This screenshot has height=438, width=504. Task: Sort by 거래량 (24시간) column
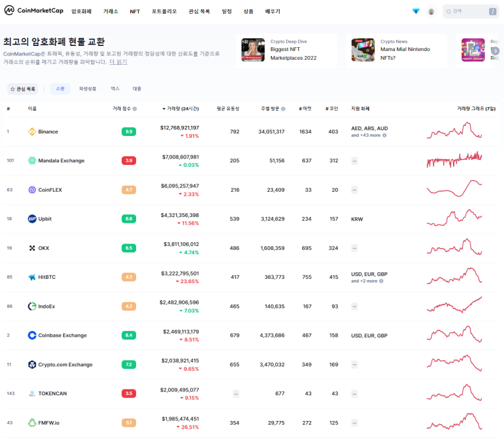(181, 109)
